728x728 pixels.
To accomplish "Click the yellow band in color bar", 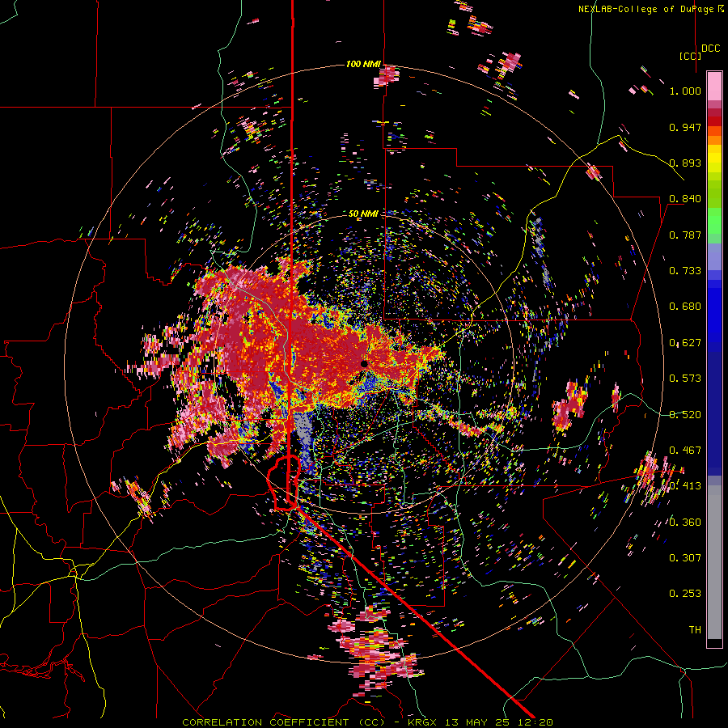I will click(x=714, y=159).
